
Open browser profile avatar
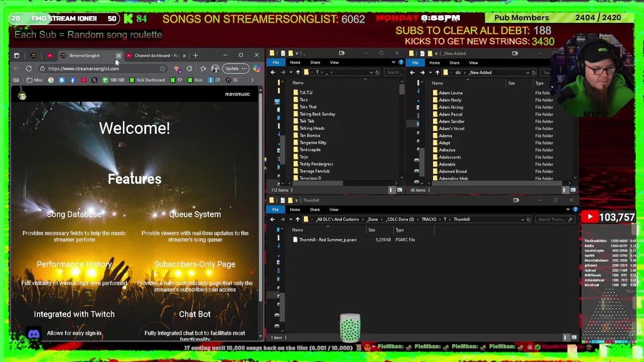tap(215, 68)
